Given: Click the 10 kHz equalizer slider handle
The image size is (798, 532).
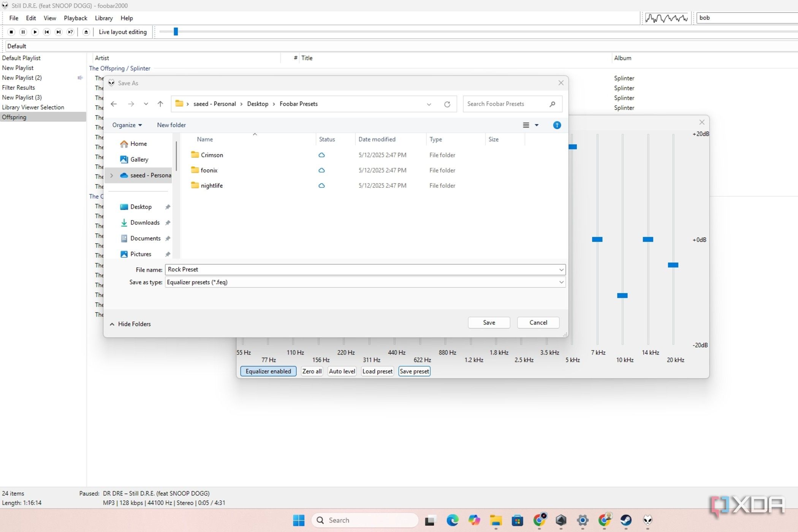Looking at the screenshot, I should pyautogui.click(x=622, y=296).
